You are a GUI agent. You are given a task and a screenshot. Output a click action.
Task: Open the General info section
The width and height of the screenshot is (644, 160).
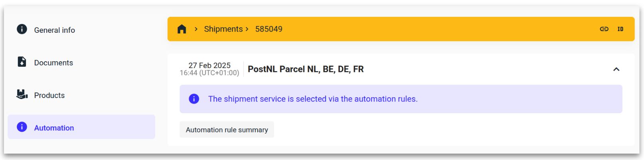pos(54,30)
